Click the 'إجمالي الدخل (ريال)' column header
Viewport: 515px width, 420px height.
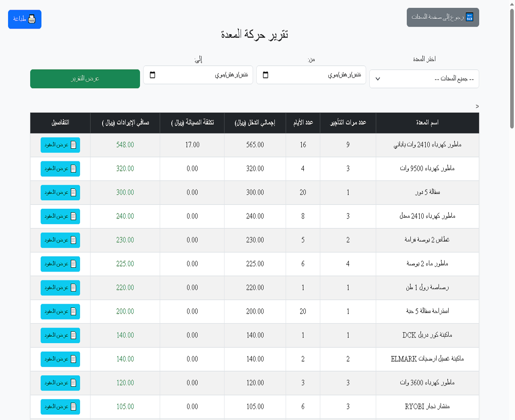click(x=255, y=123)
